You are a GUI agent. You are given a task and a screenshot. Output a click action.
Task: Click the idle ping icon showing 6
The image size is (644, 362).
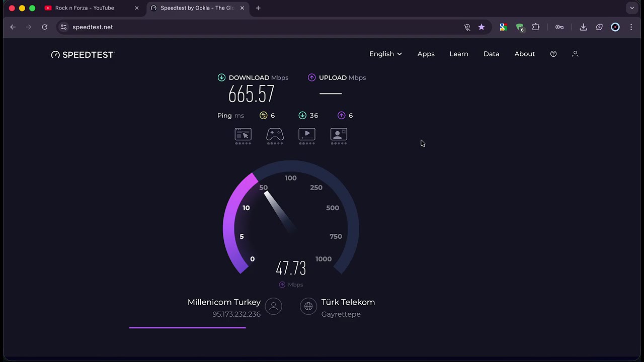coord(263,115)
